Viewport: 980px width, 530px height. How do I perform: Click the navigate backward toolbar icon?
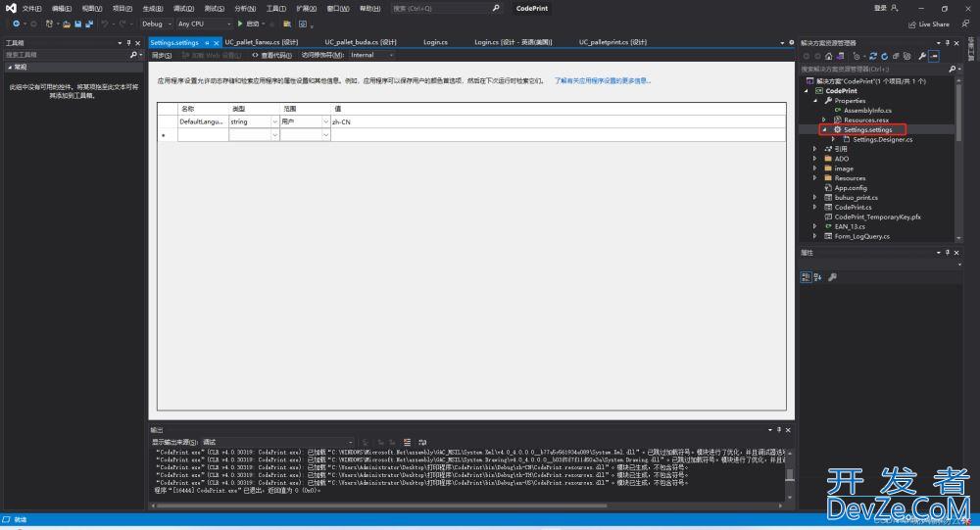pos(17,24)
